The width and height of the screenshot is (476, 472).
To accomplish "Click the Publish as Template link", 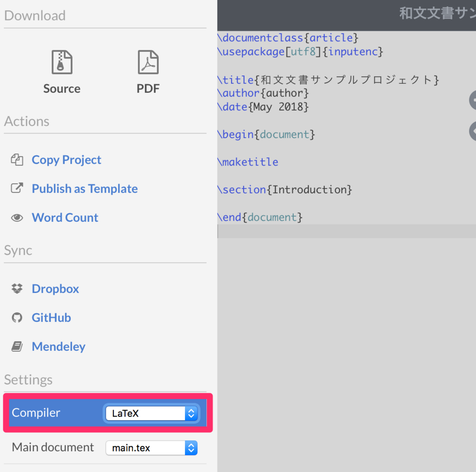I will (x=84, y=188).
